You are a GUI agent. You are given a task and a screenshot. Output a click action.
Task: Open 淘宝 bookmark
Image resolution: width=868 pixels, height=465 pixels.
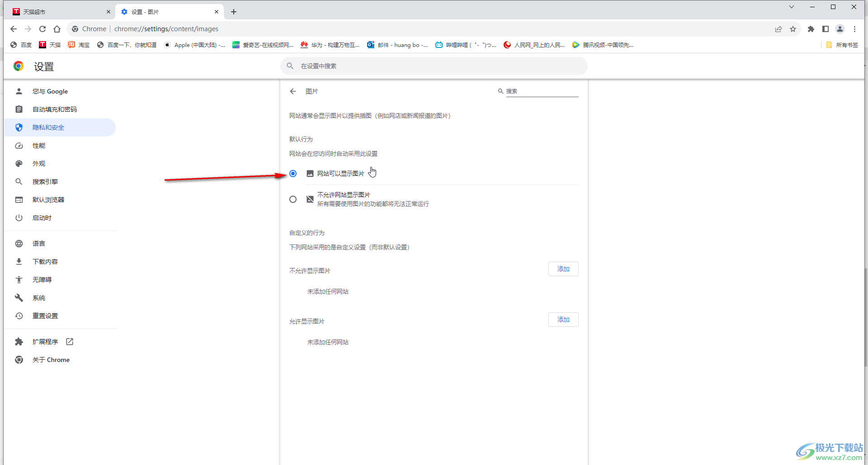click(x=79, y=45)
